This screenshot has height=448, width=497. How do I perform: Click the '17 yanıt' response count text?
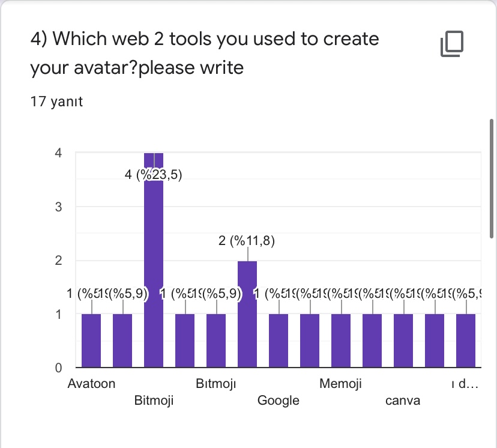pos(56,101)
